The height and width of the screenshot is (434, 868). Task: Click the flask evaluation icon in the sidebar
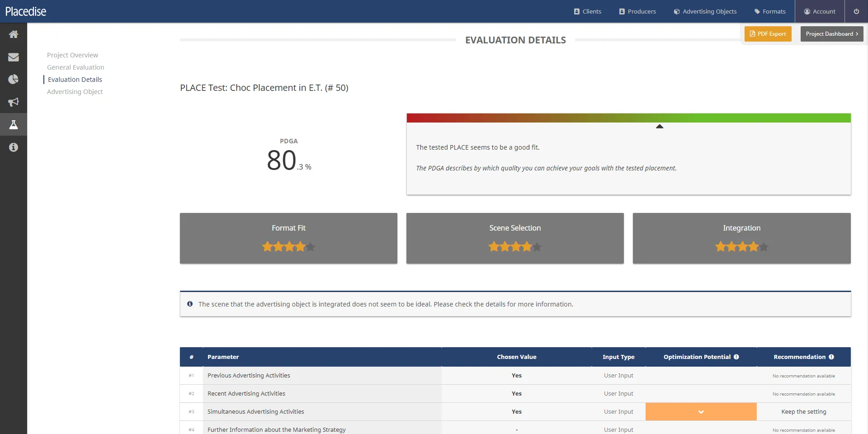coord(14,124)
